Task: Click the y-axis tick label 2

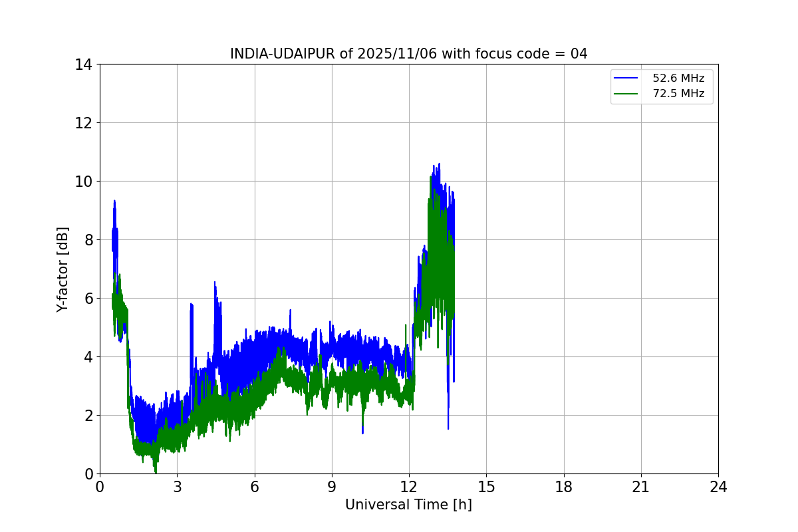Action: pyautogui.click(x=87, y=416)
